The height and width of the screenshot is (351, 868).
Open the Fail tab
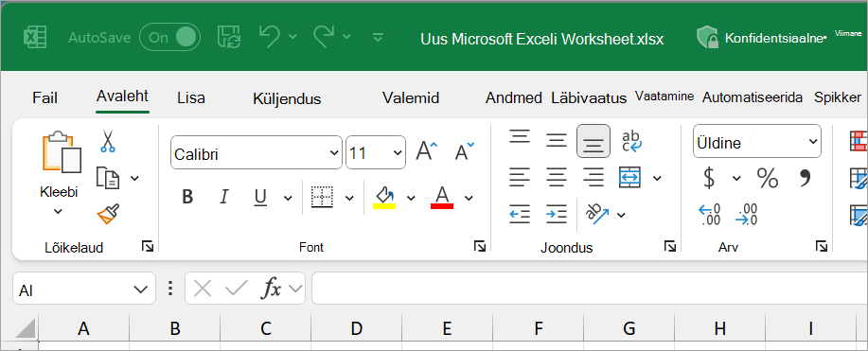[44, 98]
